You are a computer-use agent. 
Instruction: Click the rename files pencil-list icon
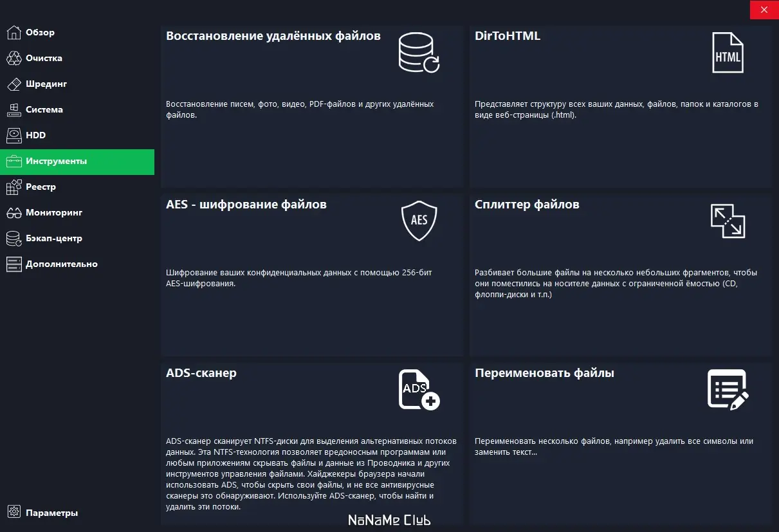click(728, 389)
